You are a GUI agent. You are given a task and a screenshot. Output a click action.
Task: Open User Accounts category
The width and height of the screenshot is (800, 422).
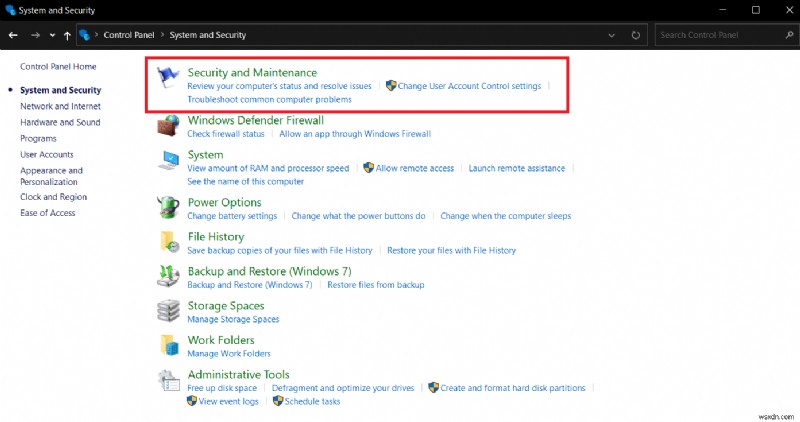(x=47, y=154)
